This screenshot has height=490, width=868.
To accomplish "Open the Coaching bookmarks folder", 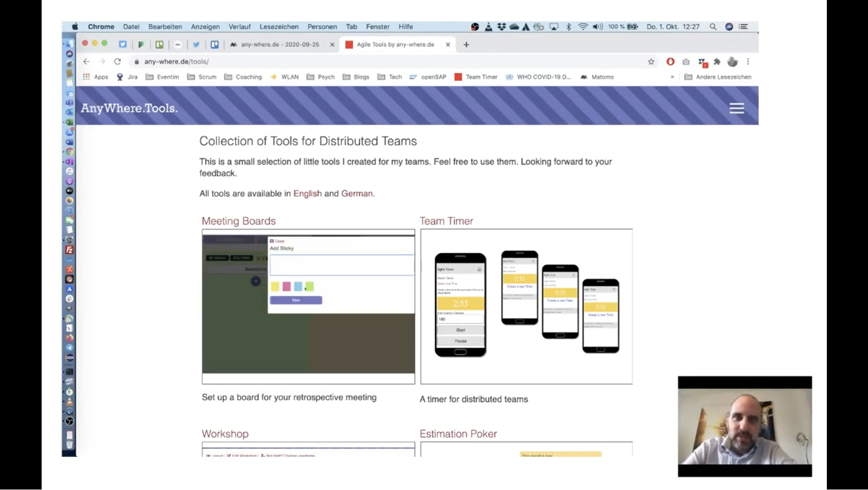I will (243, 77).
